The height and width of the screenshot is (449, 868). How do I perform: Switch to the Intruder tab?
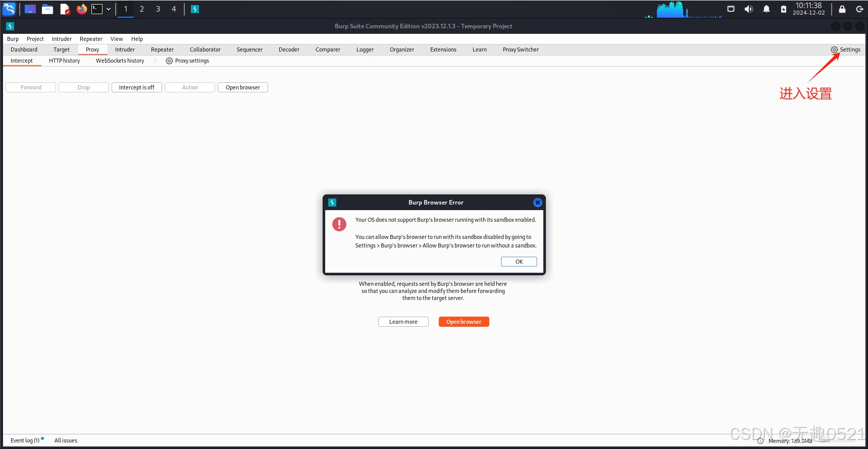(125, 49)
